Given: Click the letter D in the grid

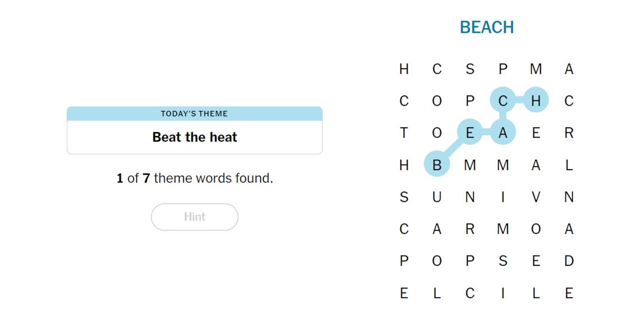Looking at the screenshot, I should click(569, 261).
